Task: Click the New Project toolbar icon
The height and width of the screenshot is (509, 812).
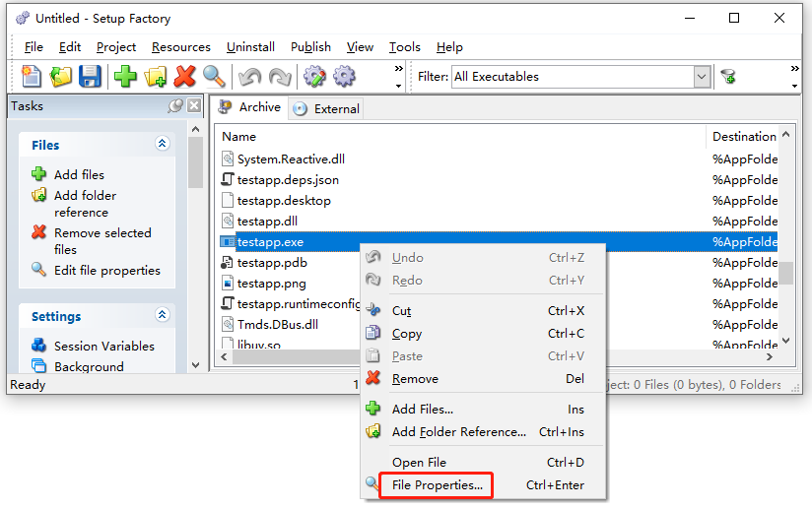Action: pyautogui.click(x=32, y=76)
